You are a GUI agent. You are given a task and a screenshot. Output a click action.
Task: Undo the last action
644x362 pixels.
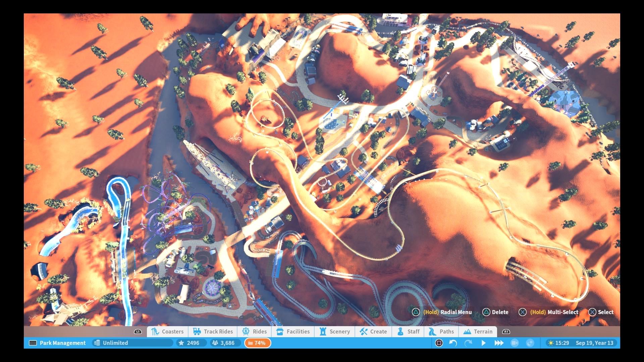[x=453, y=343]
